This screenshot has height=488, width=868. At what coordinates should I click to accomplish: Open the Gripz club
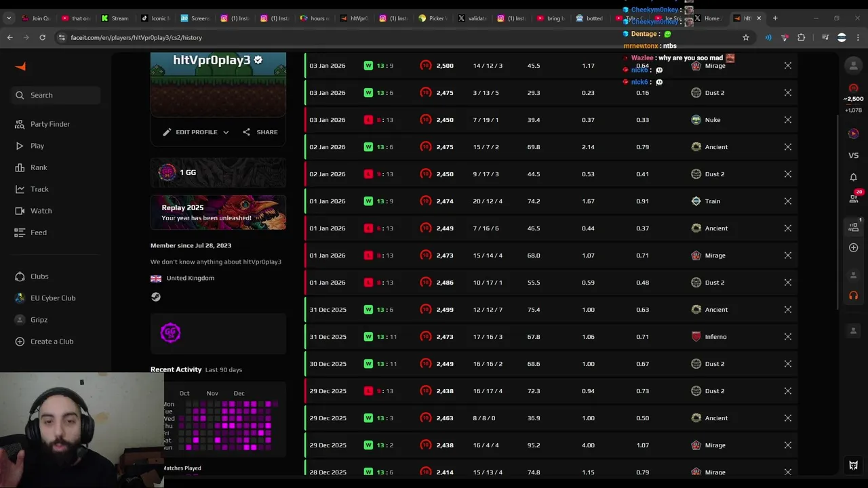point(31,320)
